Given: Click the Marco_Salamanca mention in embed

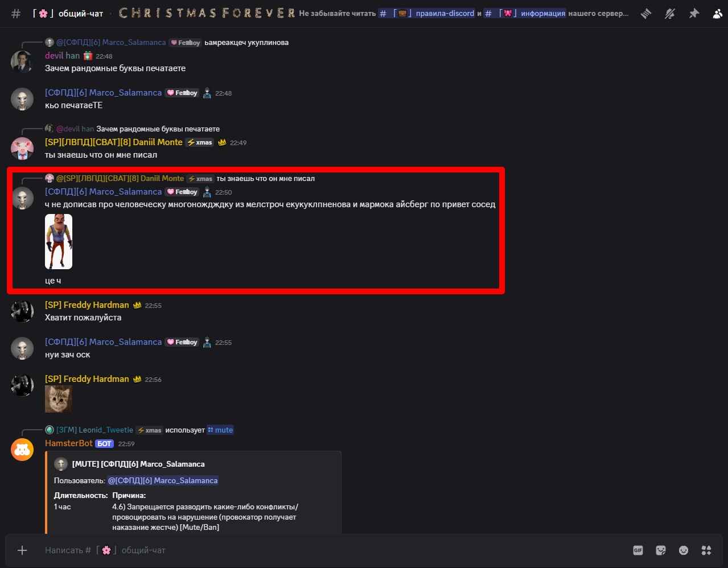Looking at the screenshot, I should (x=163, y=480).
